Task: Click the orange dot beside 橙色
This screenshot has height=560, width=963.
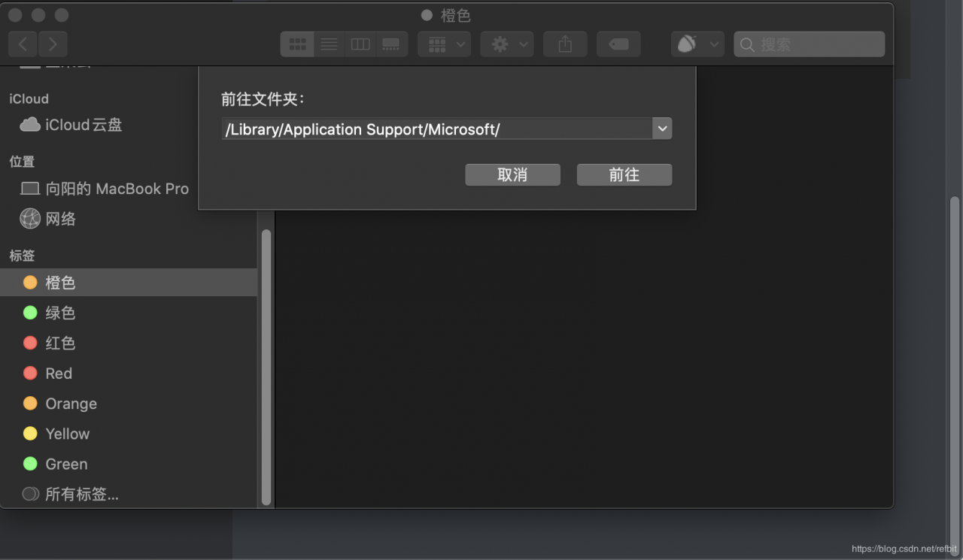Action: (x=30, y=283)
